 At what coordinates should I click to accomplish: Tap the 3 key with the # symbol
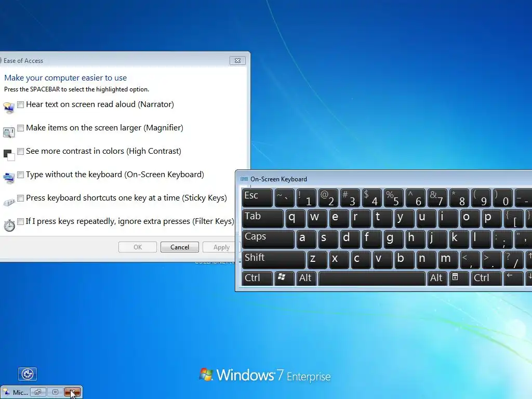click(350, 198)
